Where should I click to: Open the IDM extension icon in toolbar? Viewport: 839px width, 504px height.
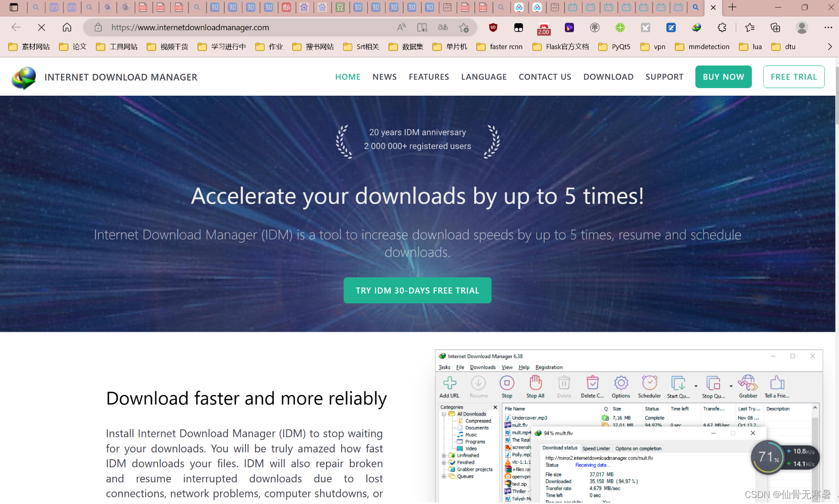tap(696, 27)
